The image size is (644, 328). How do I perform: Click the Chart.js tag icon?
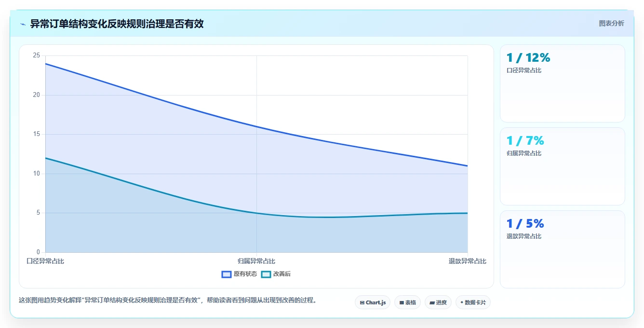click(x=362, y=303)
